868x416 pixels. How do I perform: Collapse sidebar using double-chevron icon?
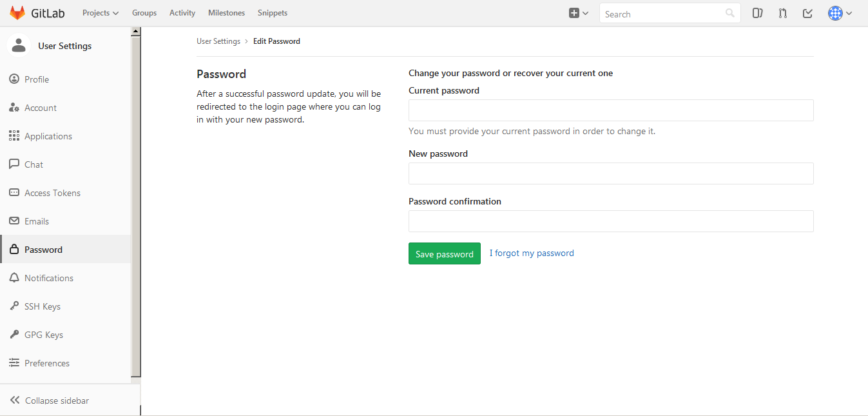click(15, 401)
